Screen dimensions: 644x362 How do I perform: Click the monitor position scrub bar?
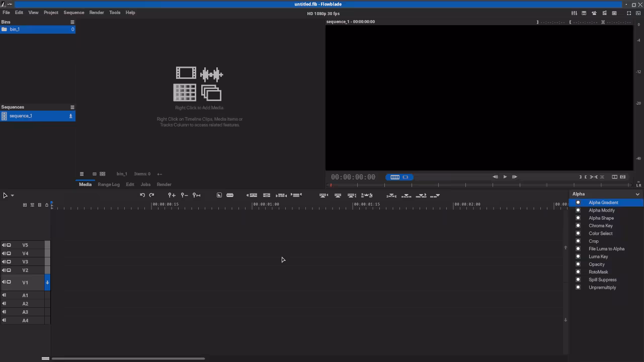click(x=479, y=185)
